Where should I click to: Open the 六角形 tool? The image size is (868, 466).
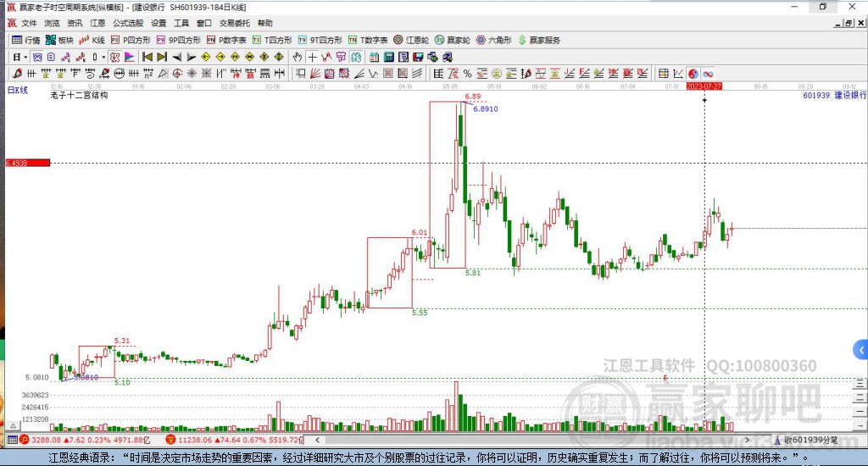coord(494,40)
